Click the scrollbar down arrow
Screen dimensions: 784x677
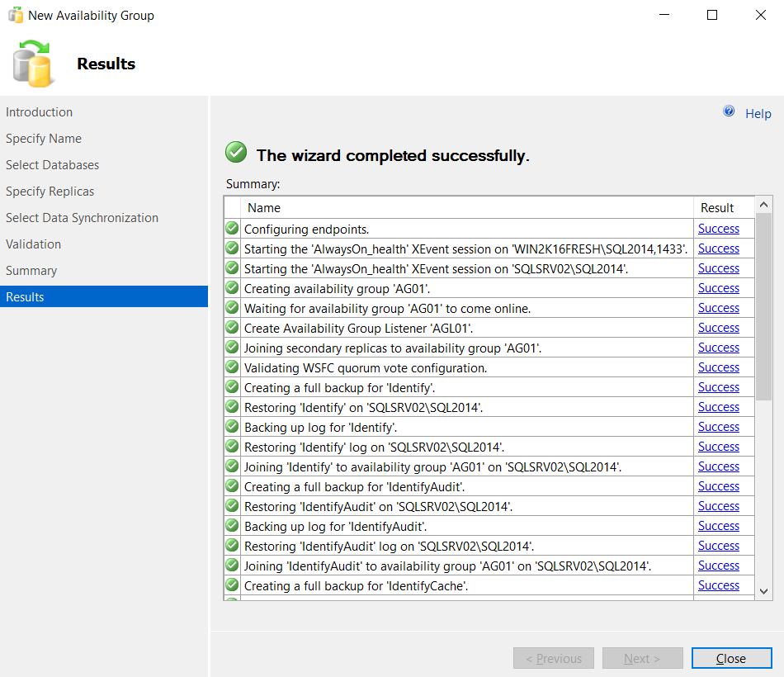coord(764,589)
